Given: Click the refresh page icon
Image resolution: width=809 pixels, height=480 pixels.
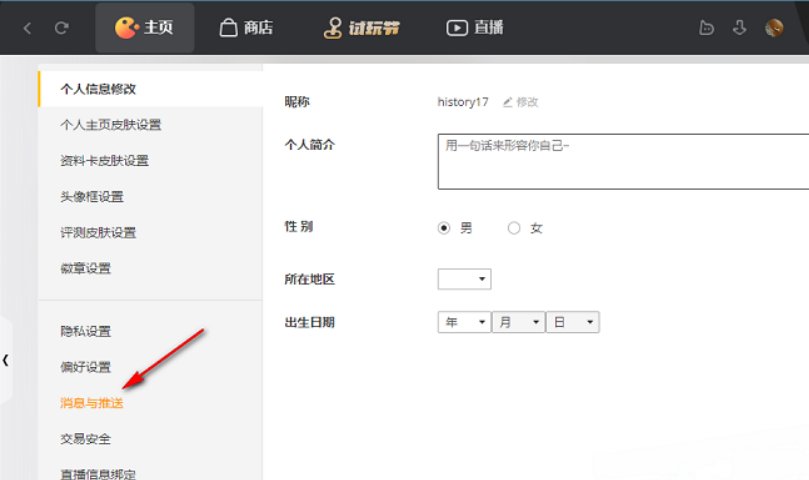Looking at the screenshot, I should [x=62, y=28].
